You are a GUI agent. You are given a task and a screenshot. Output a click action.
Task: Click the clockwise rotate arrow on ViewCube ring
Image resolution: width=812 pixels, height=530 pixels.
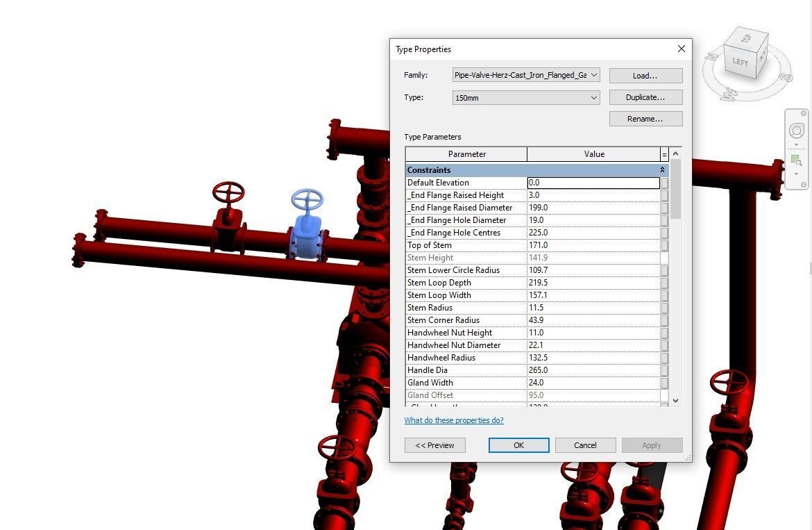(x=788, y=77)
